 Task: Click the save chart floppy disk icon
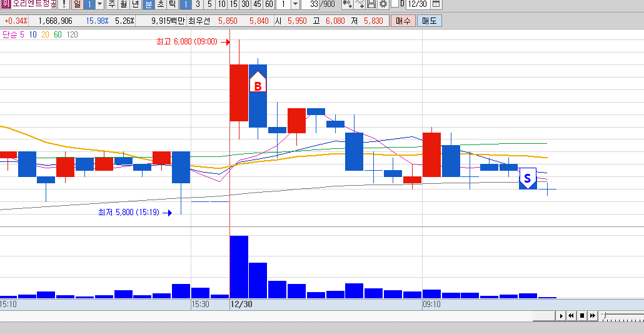(x=371, y=4)
